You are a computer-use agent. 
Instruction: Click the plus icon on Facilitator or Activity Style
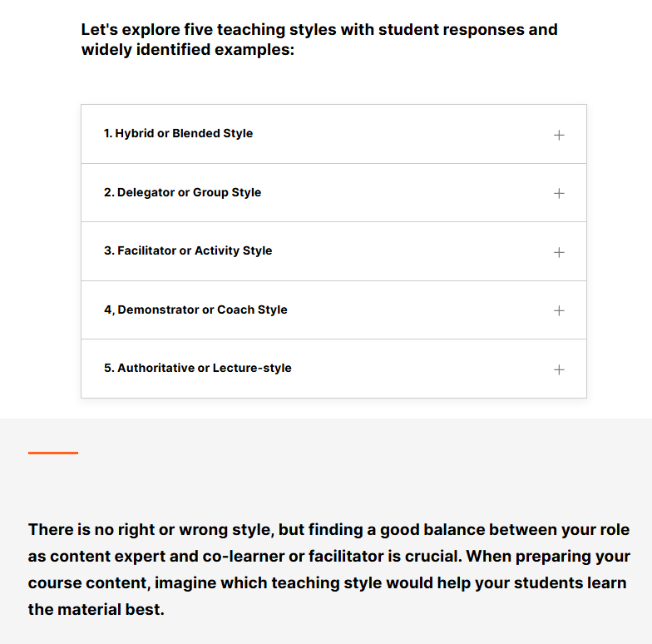coord(559,252)
